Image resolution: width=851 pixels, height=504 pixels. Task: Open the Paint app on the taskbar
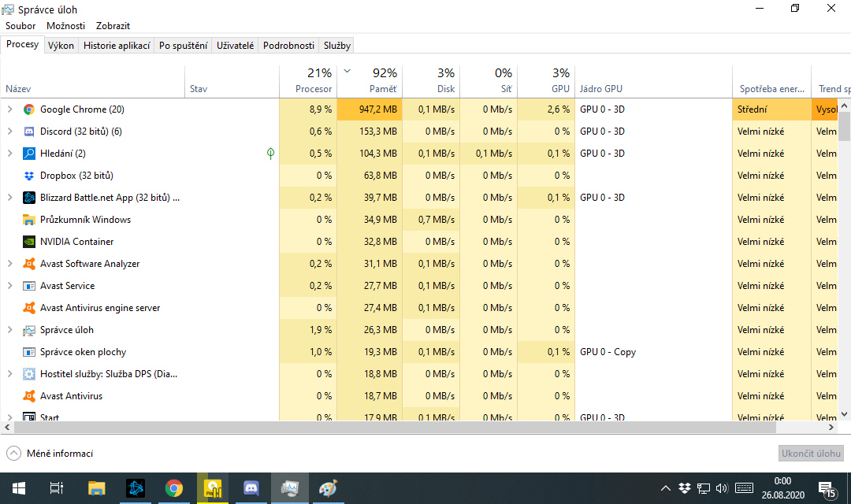(x=328, y=488)
